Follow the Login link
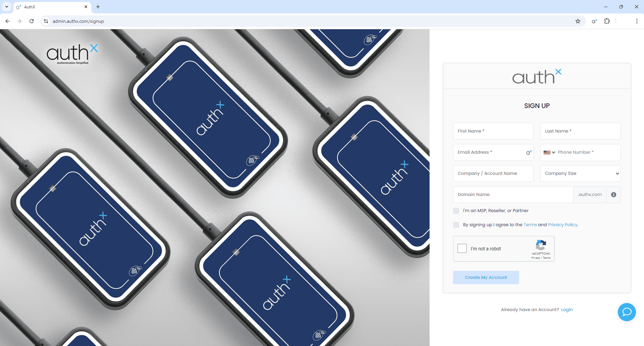Screen dimensions: 644x346 pos(567,310)
